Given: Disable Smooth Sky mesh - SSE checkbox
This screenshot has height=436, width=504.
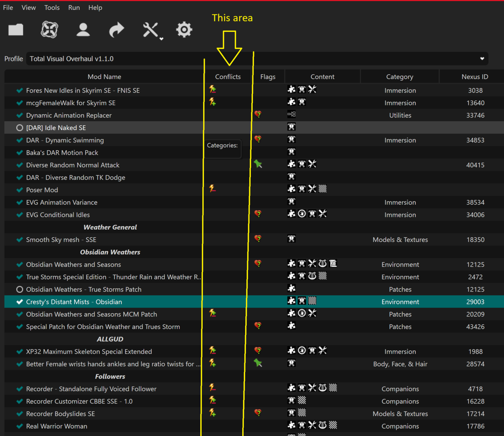Looking at the screenshot, I should coord(19,240).
